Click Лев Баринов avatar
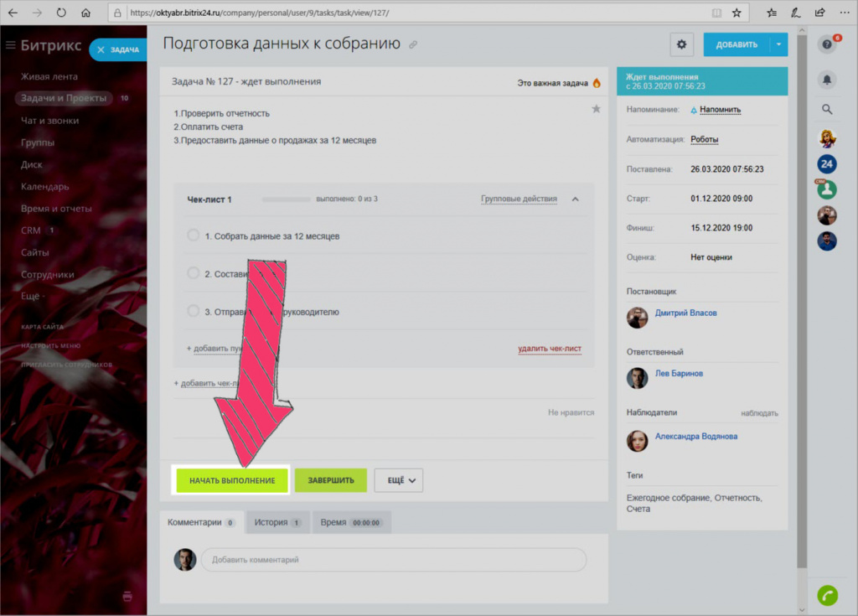The height and width of the screenshot is (616, 858). (x=637, y=378)
